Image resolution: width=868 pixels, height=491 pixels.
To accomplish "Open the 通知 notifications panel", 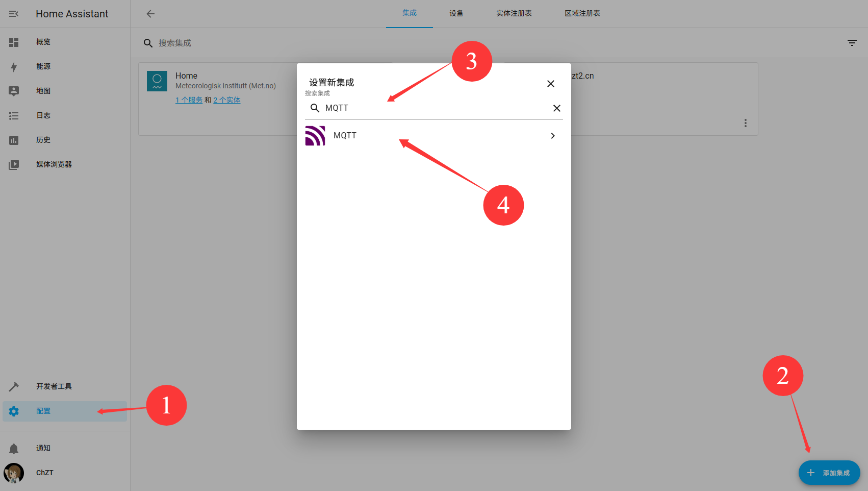I will point(43,448).
